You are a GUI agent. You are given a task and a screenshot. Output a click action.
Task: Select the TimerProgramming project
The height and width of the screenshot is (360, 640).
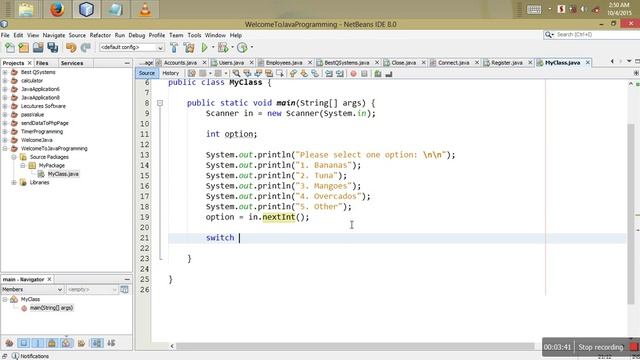click(x=42, y=132)
